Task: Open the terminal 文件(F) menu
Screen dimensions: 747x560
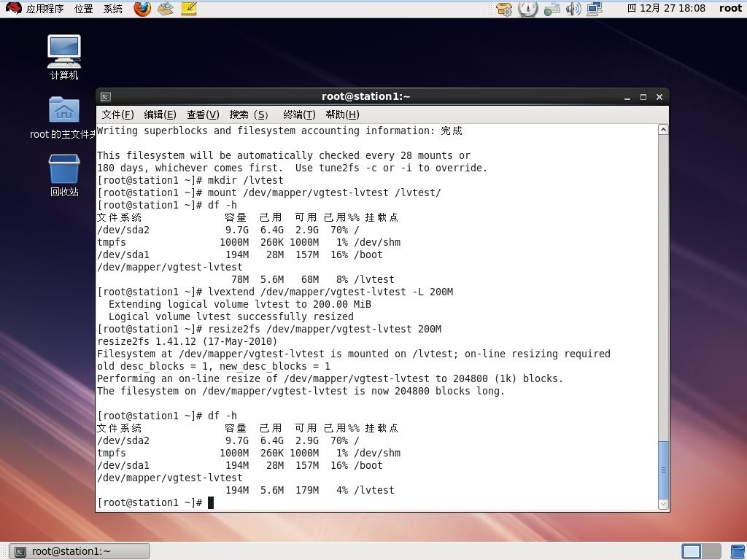Action: point(117,114)
